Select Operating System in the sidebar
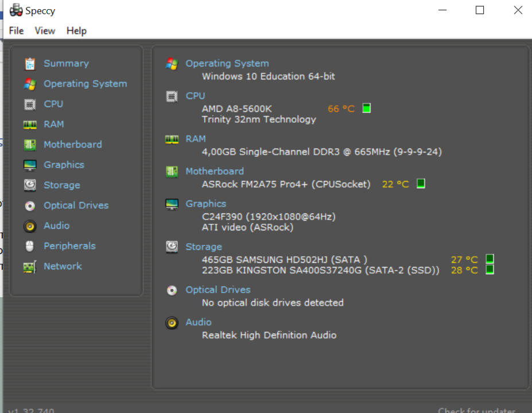 click(86, 84)
